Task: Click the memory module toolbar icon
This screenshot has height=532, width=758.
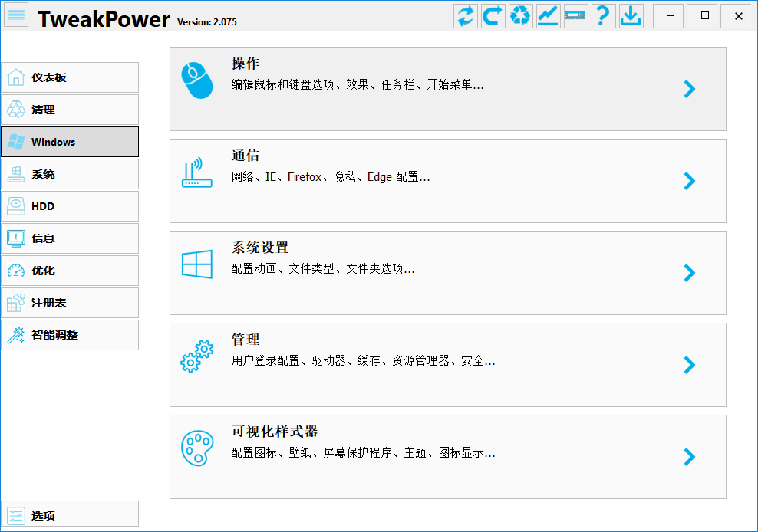Action: pos(575,15)
